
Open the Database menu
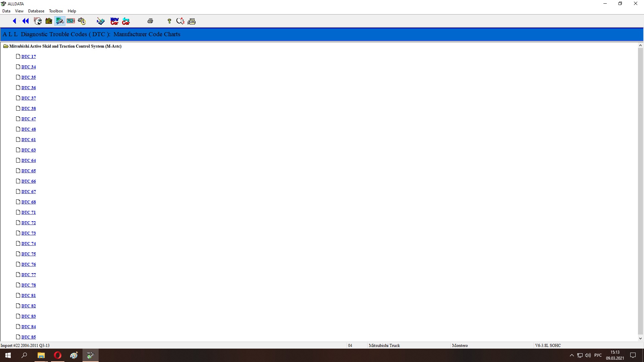tap(36, 11)
